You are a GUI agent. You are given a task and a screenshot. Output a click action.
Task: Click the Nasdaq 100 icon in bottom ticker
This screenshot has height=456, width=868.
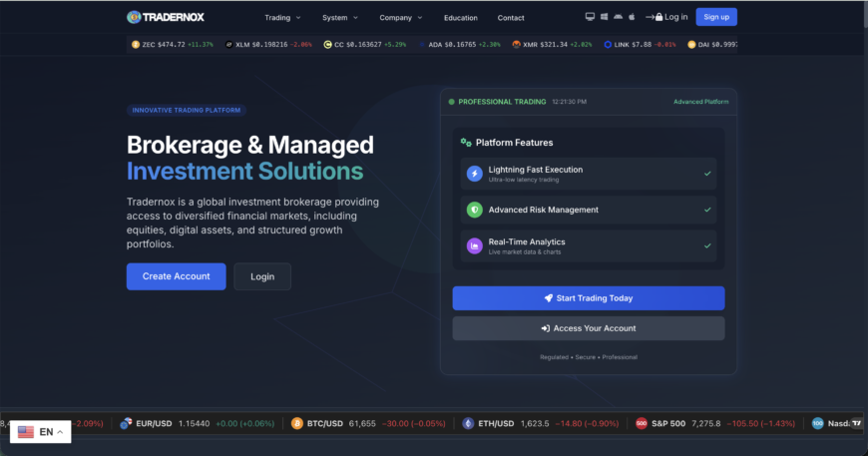[x=818, y=423]
